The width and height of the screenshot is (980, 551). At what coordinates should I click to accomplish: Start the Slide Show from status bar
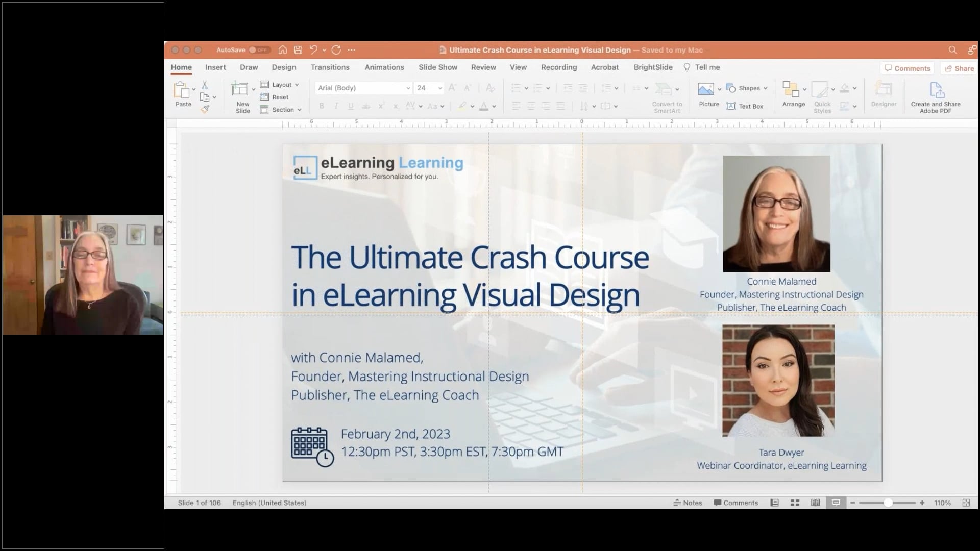tap(836, 503)
